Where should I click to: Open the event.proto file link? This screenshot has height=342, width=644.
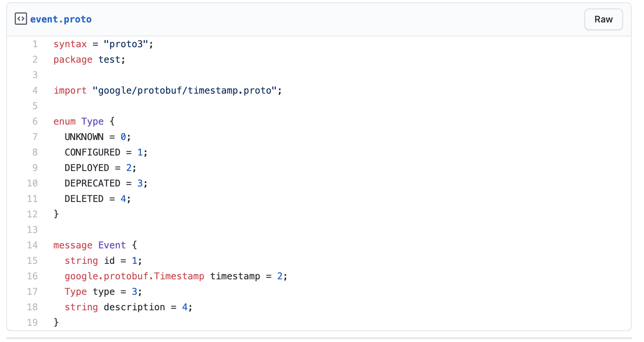[x=61, y=19]
